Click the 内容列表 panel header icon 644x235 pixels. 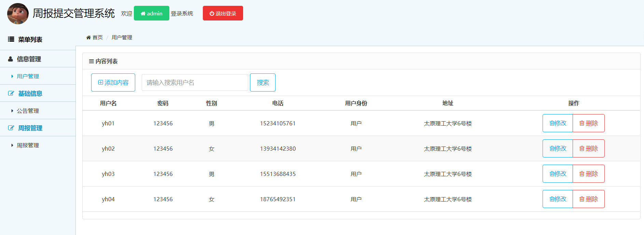tap(91, 61)
